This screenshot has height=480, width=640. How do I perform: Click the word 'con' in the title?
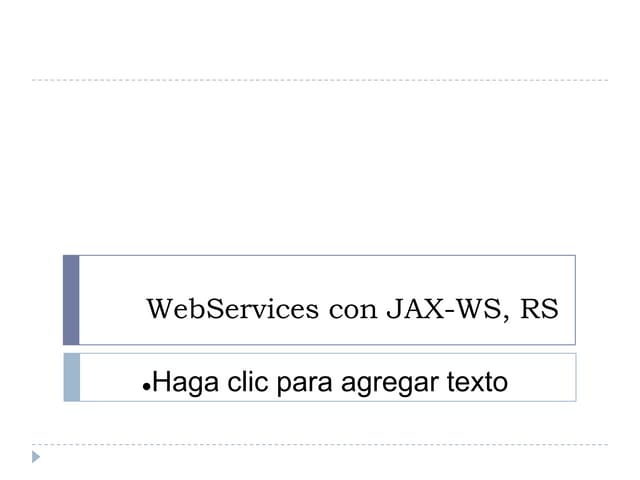coord(353,311)
